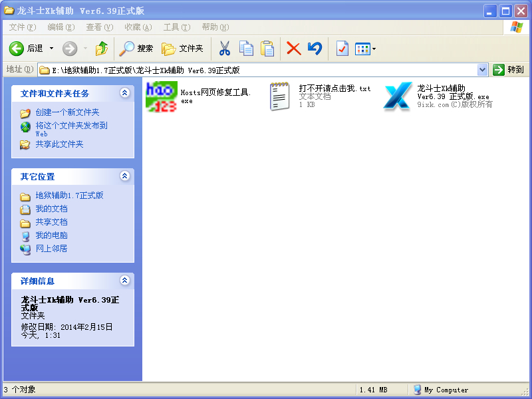Open the Search (搜索) magnifier tool
Viewport: 532px width, 399px height.
tap(136, 49)
